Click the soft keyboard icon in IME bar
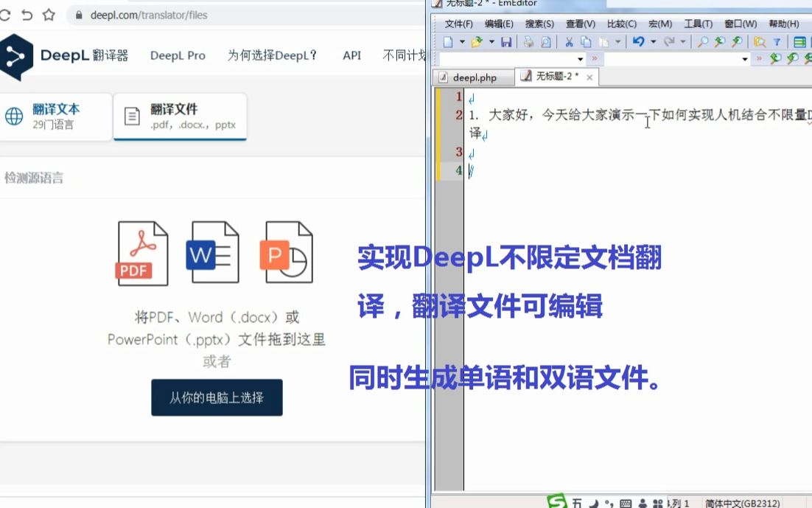The width and height of the screenshot is (812, 508). [x=626, y=504]
